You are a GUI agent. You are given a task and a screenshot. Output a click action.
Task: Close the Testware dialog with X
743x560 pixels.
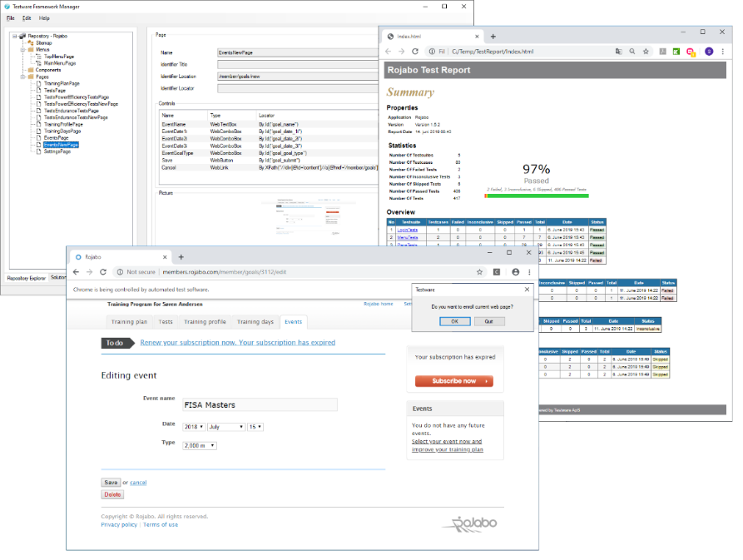[x=527, y=289]
